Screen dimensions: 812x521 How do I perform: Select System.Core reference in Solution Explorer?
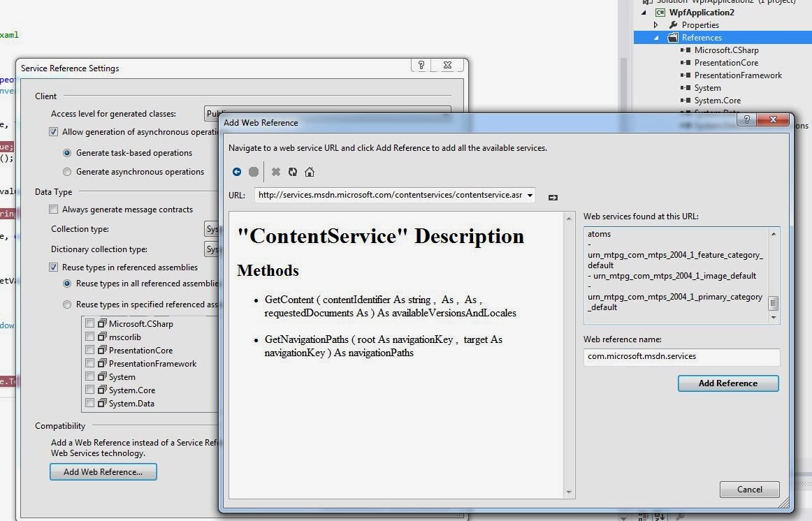tap(717, 101)
